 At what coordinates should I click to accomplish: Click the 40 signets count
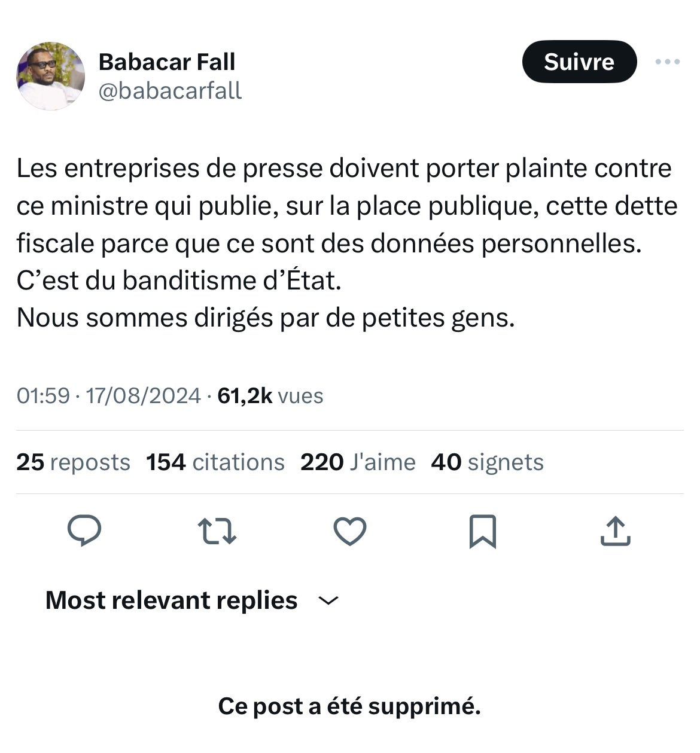[x=487, y=462]
